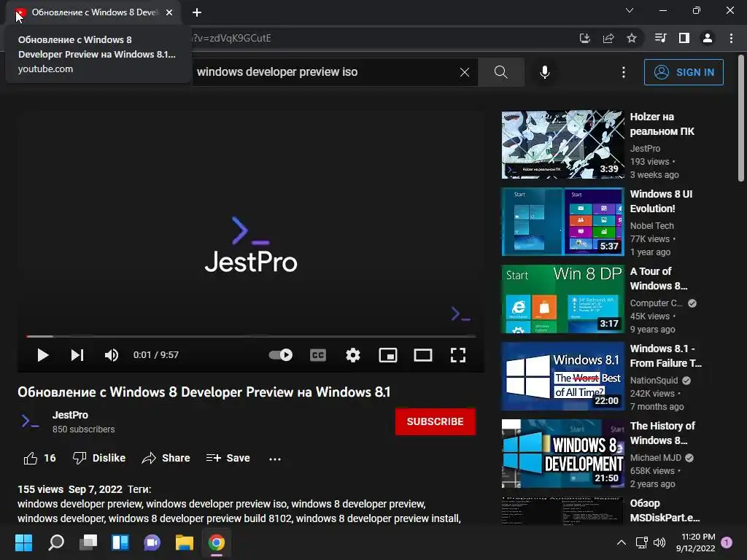Dislike the video
Viewport: 747px width, 560px height.
click(99, 458)
